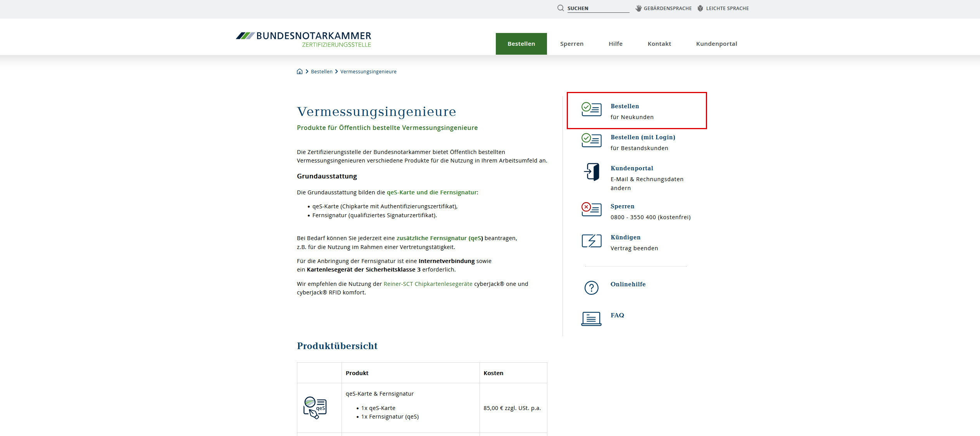Open the Hilfe navigation menu item
Screen dimensions: 980x436
615,44
